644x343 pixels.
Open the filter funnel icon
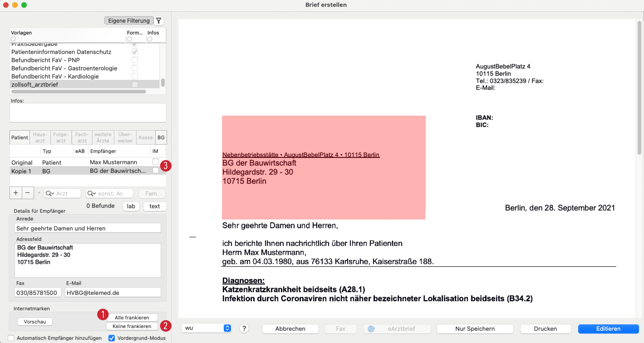[x=158, y=21]
